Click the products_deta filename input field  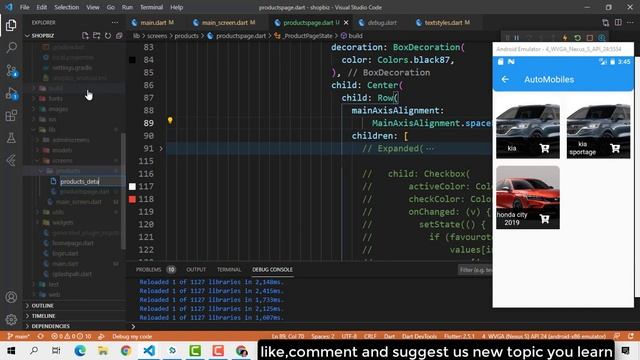coord(91,181)
